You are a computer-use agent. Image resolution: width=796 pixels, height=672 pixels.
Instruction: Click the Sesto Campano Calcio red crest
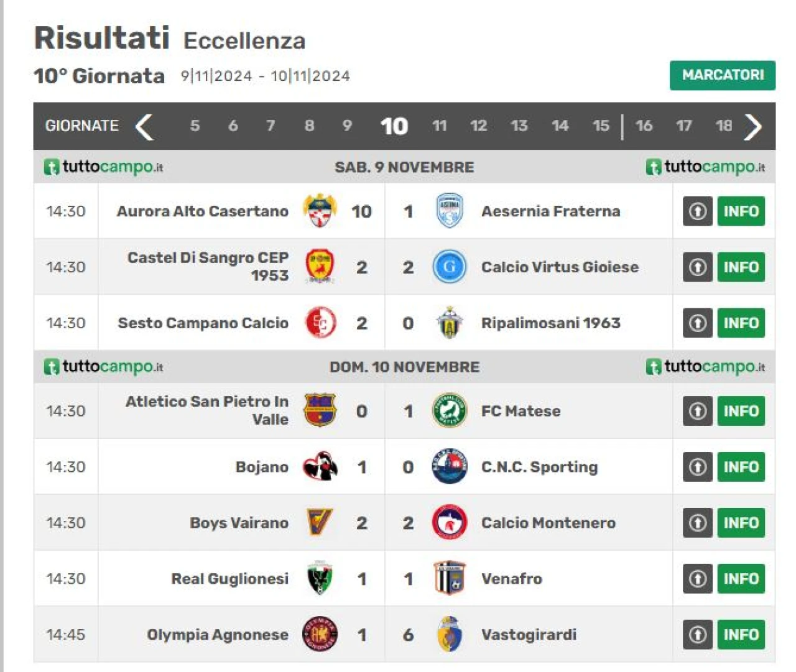coord(320,323)
